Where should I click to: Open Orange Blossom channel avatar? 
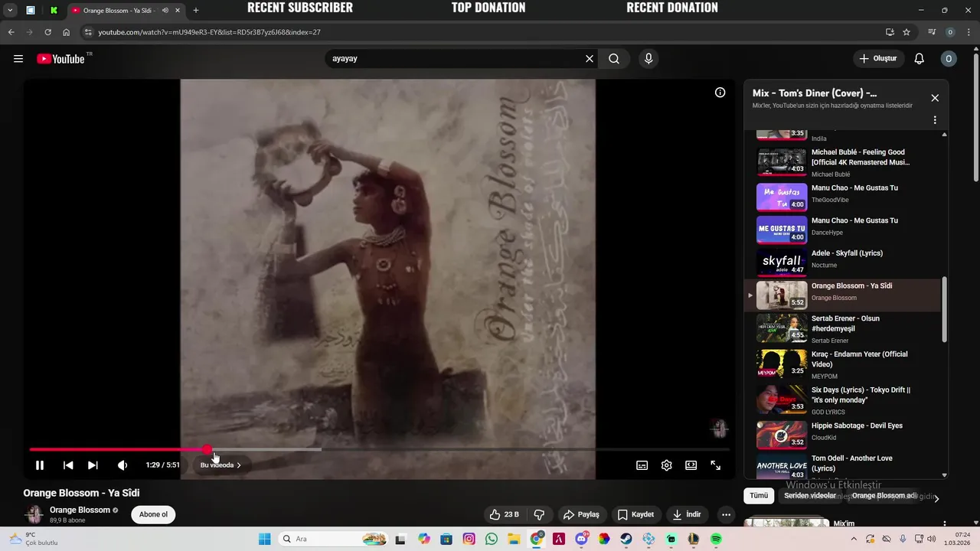click(x=34, y=514)
